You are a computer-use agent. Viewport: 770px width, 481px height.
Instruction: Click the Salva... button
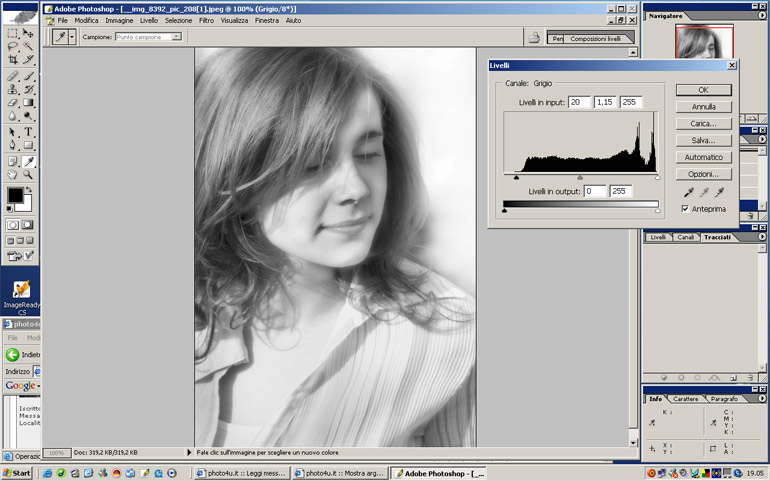(704, 141)
